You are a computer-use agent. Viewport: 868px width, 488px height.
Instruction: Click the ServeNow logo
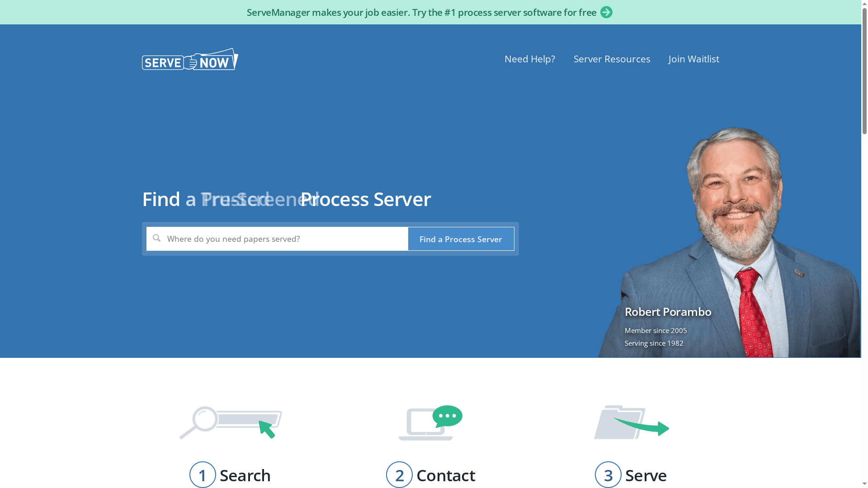189,59
